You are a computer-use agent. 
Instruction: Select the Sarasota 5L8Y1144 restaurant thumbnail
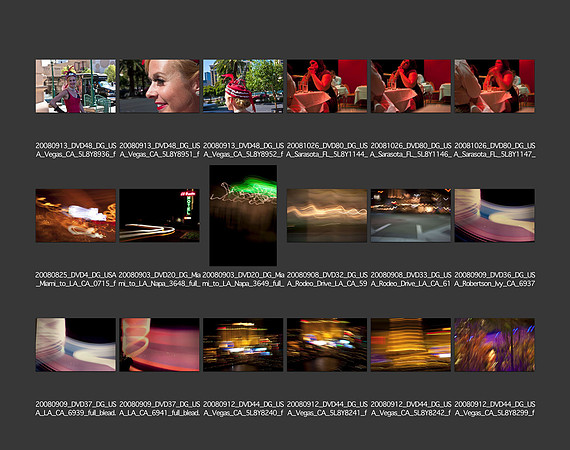pyautogui.click(x=327, y=86)
